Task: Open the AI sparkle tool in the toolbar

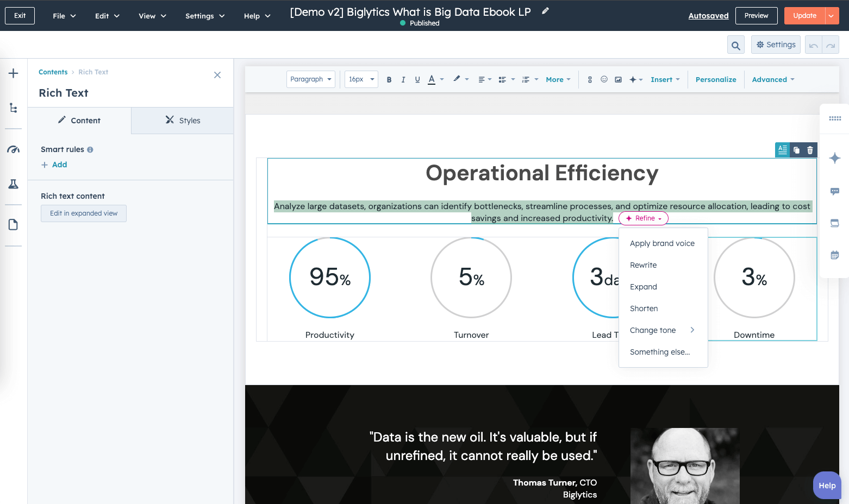Action: [x=633, y=79]
